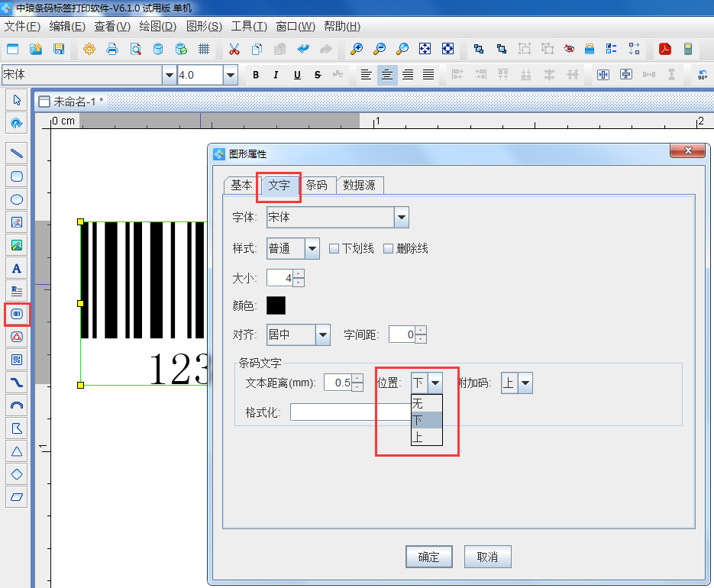Image resolution: width=714 pixels, height=588 pixels.
Task: Click the black 颜色 color swatch
Action: coord(275,305)
